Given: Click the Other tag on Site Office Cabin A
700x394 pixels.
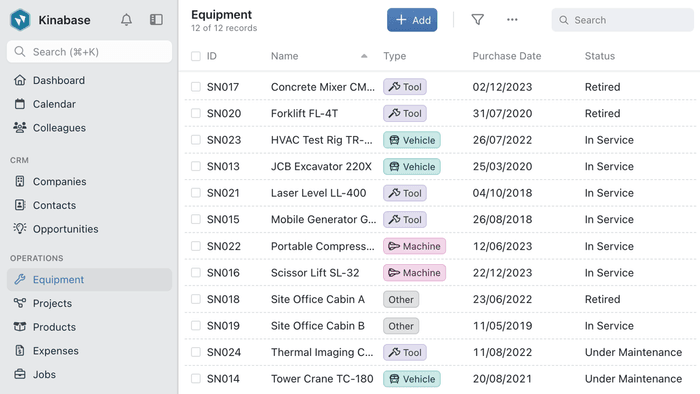Looking at the screenshot, I should [401, 299].
